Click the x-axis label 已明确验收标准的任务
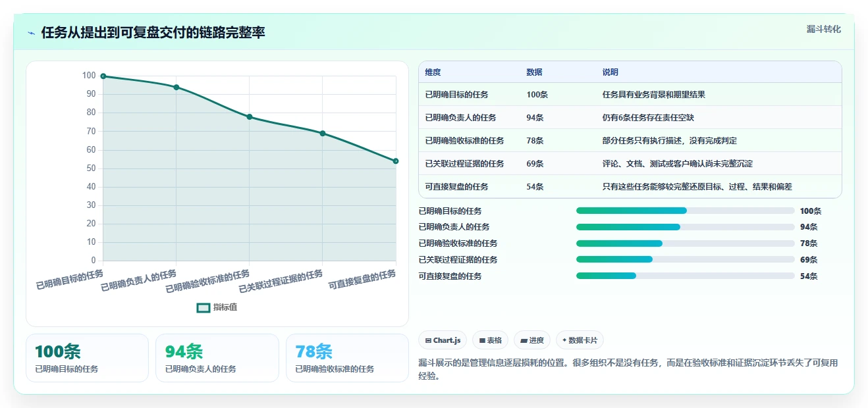Image resolution: width=868 pixels, height=408 pixels. click(x=208, y=281)
